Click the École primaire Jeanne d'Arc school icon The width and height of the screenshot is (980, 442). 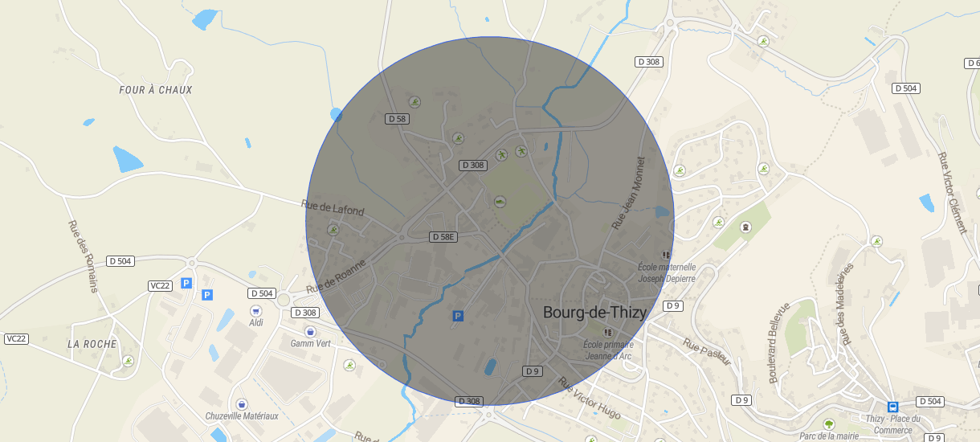(607, 332)
